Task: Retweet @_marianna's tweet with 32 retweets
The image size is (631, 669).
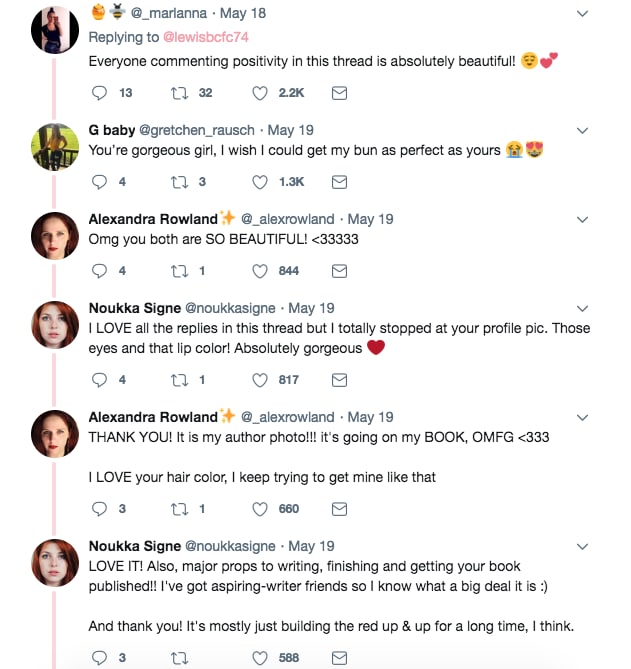Action: pyautogui.click(x=180, y=93)
